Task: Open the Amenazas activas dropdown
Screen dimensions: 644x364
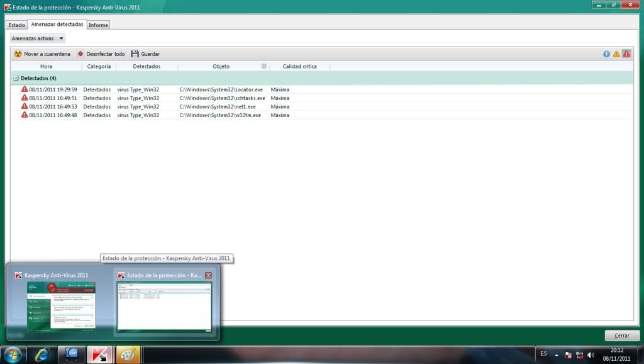Action: coord(37,38)
